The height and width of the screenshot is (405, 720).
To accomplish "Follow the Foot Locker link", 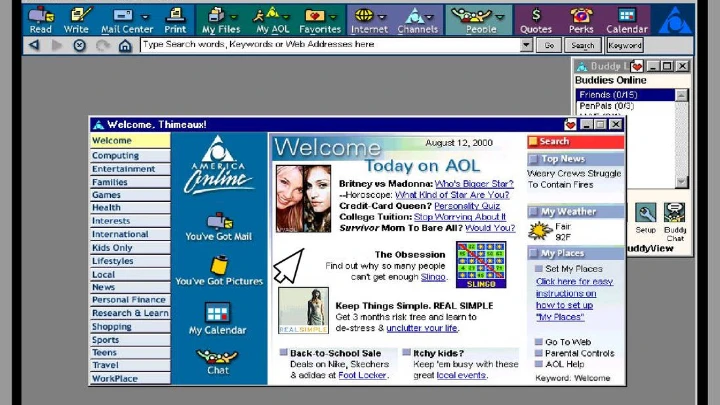I will 362,375.
